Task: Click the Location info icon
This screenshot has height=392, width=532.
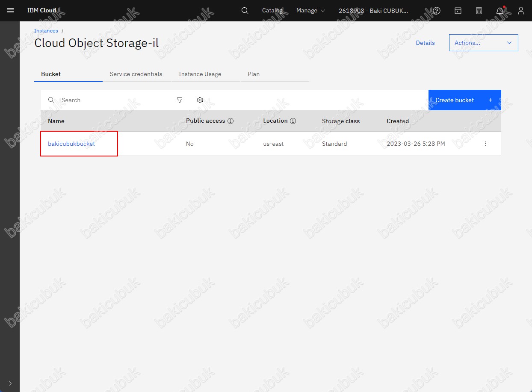Action: (293, 121)
